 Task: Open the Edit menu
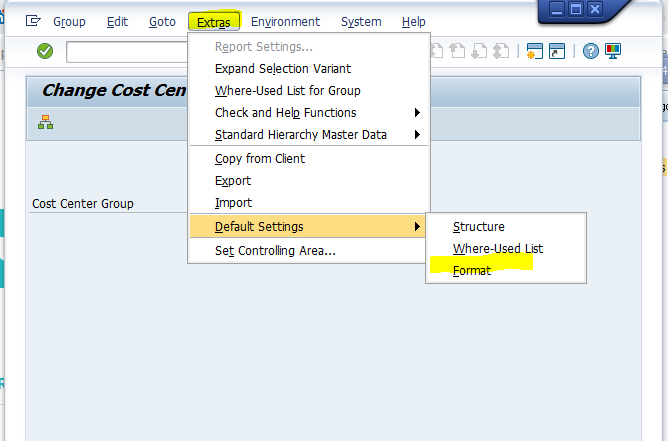pos(117,22)
